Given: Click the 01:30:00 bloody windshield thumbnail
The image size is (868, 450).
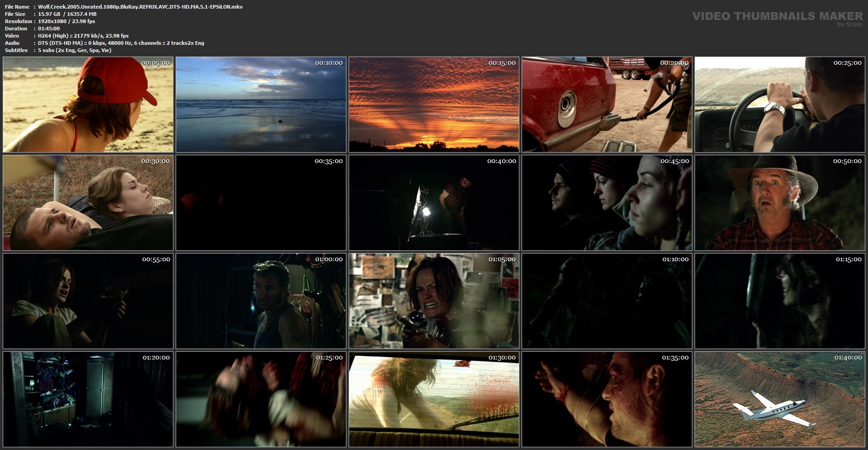Looking at the screenshot, I should pos(434,399).
